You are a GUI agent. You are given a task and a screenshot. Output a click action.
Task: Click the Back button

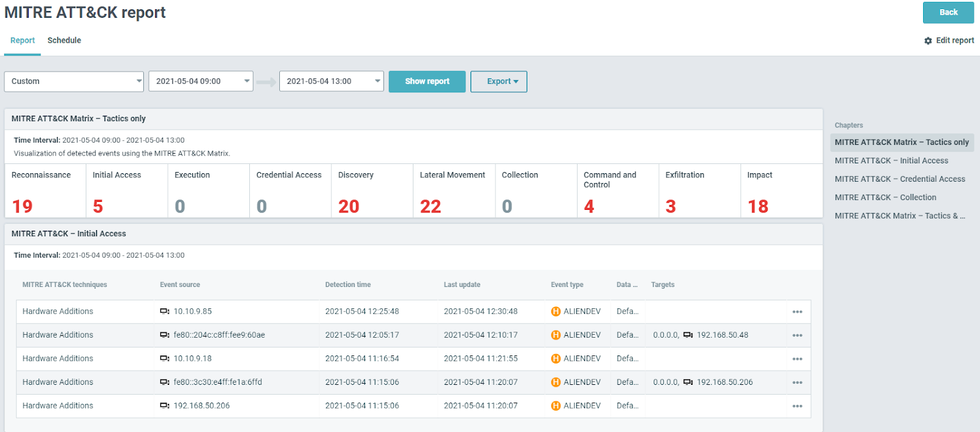pos(948,12)
